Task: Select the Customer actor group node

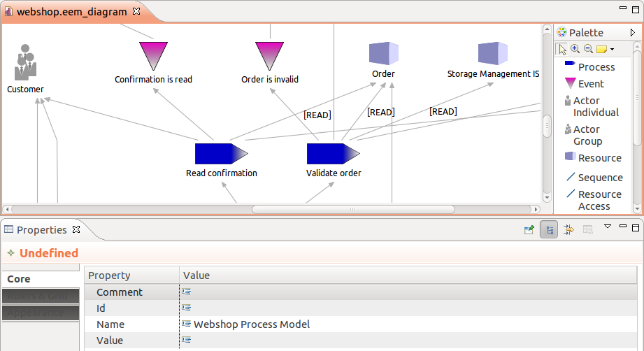Action: click(25, 62)
